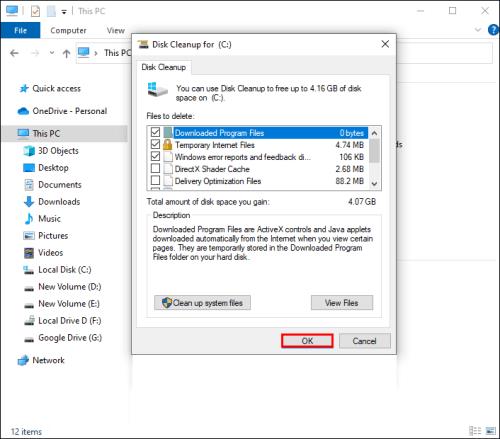Confirm cleanup with the OK button
Viewport: 500px width, 439px height.
pos(307,341)
